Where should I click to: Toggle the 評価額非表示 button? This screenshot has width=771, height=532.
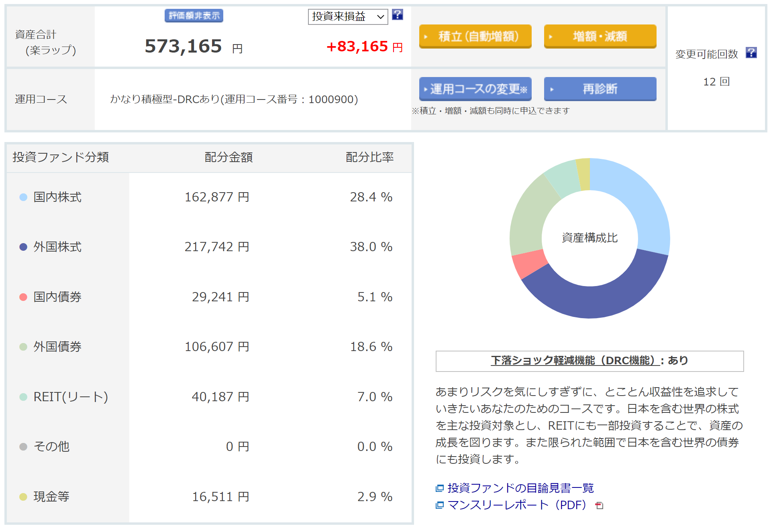194,16
